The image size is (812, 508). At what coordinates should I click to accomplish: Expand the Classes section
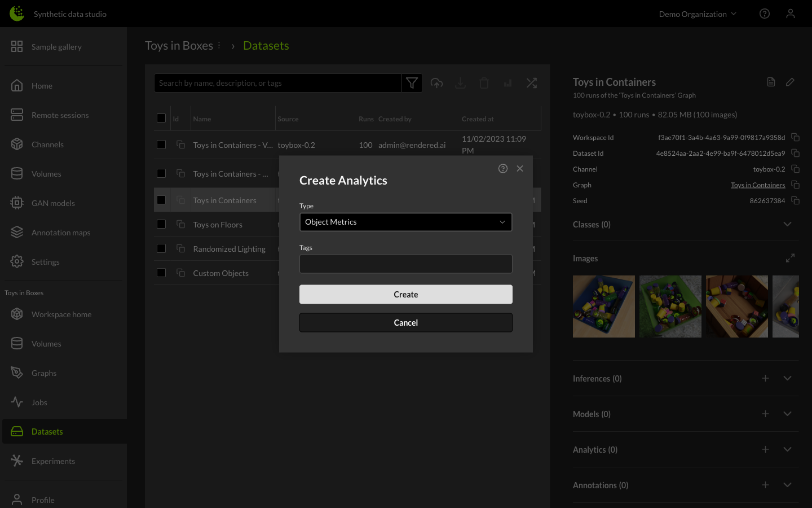coord(787,224)
